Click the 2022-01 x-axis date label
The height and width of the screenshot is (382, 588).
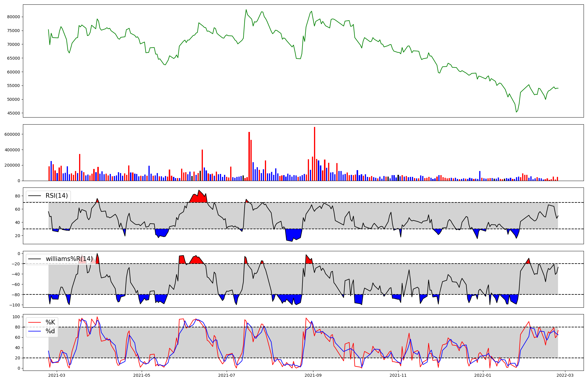pyautogui.click(x=483, y=375)
